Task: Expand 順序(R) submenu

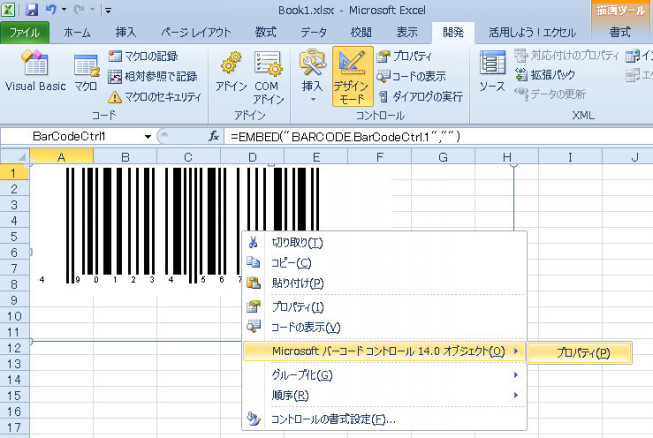Action: click(384, 395)
